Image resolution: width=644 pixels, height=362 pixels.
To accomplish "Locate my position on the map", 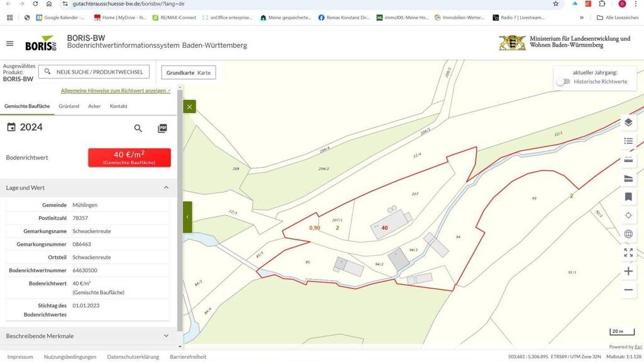I will (x=628, y=215).
